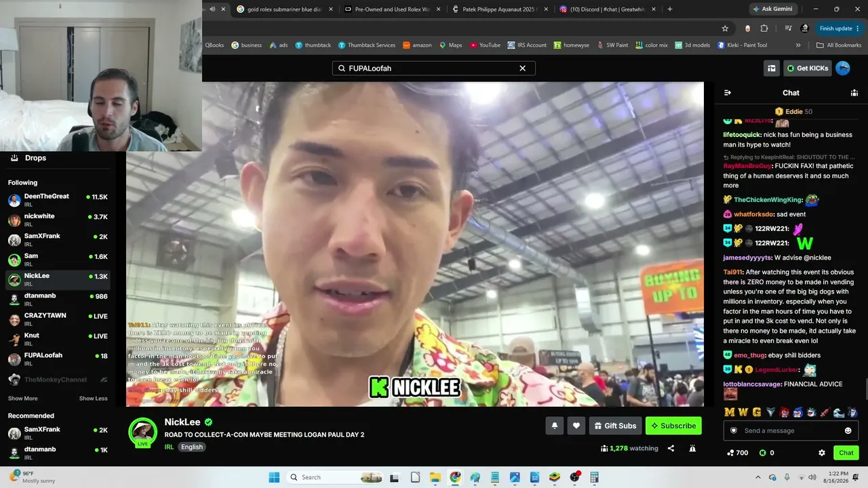Open a new browser tab
868x488 pixels.
point(670,9)
